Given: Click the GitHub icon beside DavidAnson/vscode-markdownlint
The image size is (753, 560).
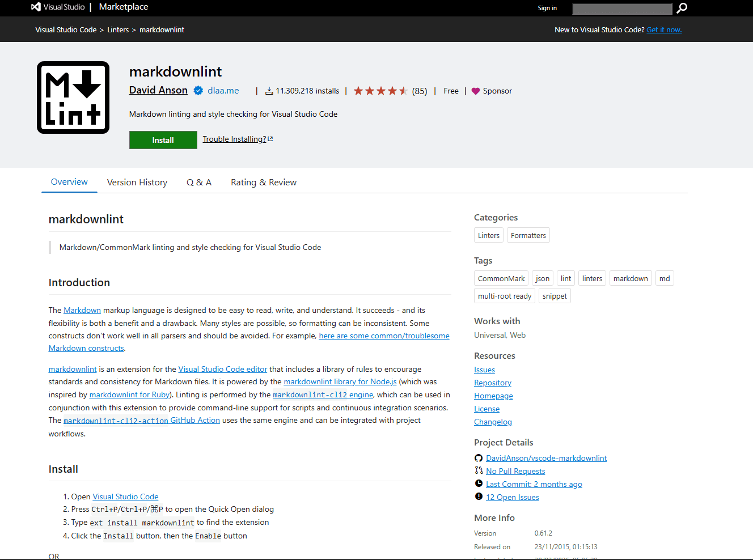Looking at the screenshot, I should (479, 458).
